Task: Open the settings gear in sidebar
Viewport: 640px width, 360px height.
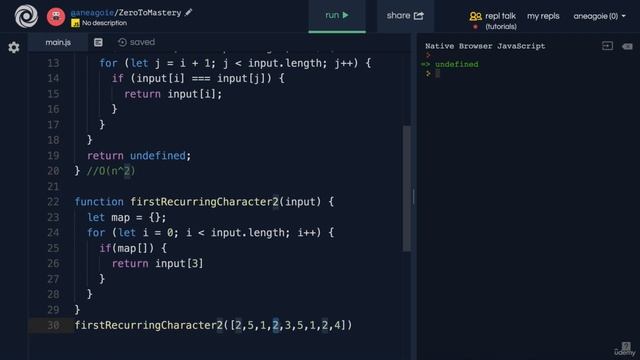Action: pos(14,47)
